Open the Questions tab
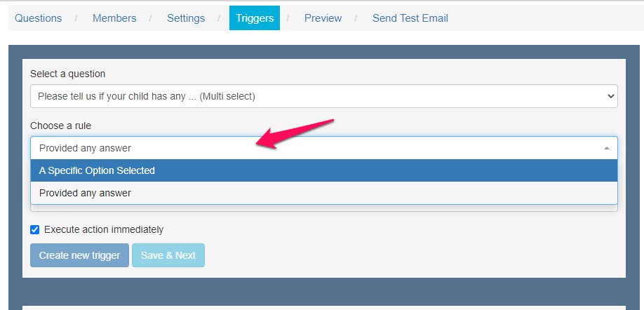644x310 pixels. (39, 18)
